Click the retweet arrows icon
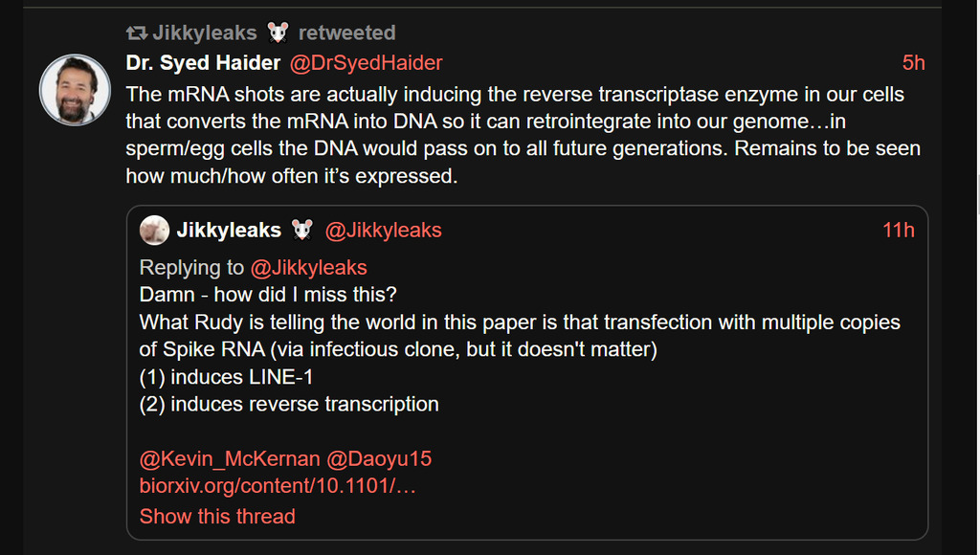 tap(137, 33)
